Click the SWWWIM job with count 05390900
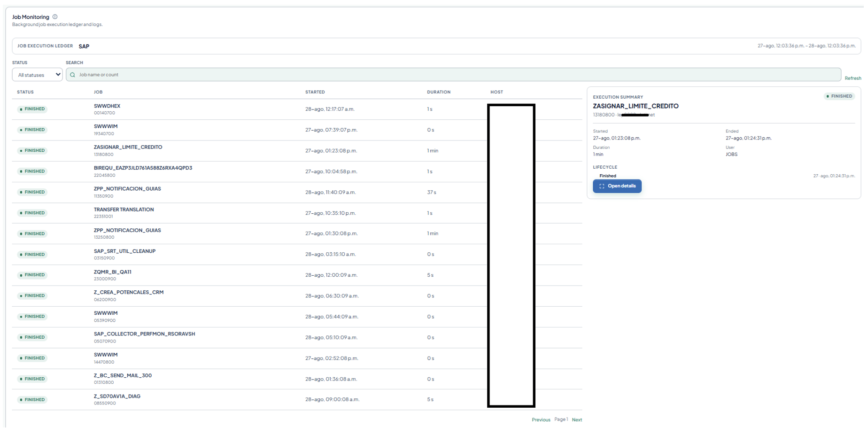Image resolution: width=868 pixels, height=435 pixels. point(297,317)
